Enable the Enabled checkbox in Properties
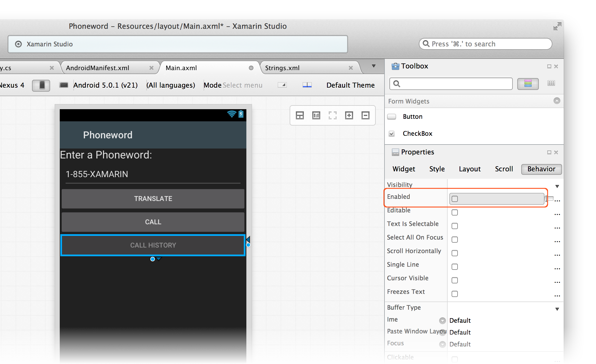This screenshot has width=596, height=364. click(455, 199)
